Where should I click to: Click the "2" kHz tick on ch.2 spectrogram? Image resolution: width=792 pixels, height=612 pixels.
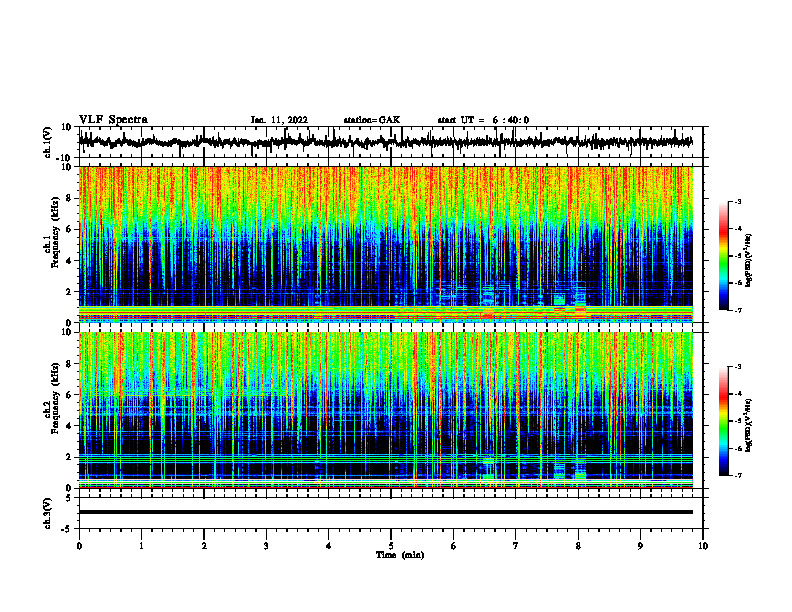tap(69, 457)
